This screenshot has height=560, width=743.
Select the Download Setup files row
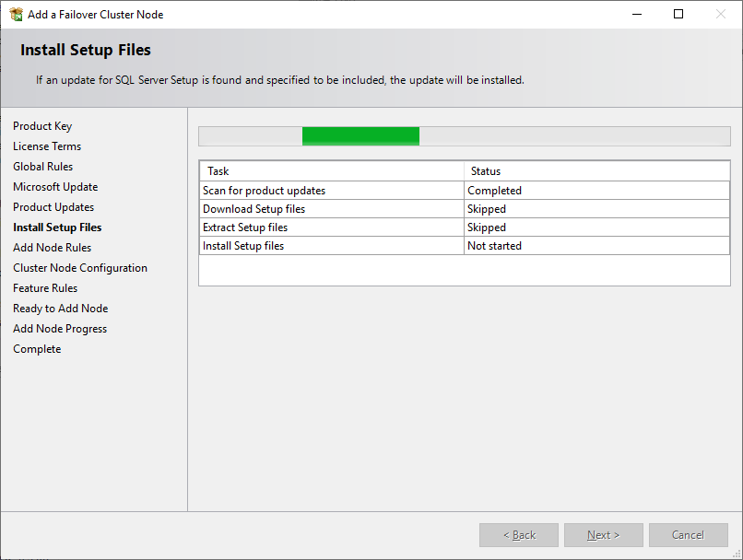click(x=465, y=209)
